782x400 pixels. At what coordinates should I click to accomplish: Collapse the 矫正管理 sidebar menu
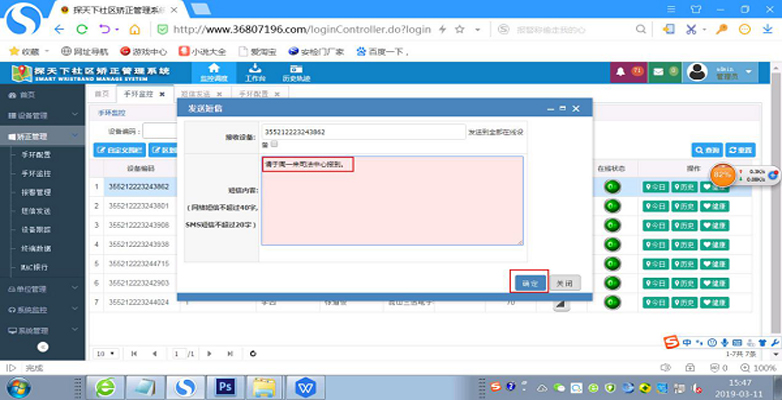click(38, 135)
